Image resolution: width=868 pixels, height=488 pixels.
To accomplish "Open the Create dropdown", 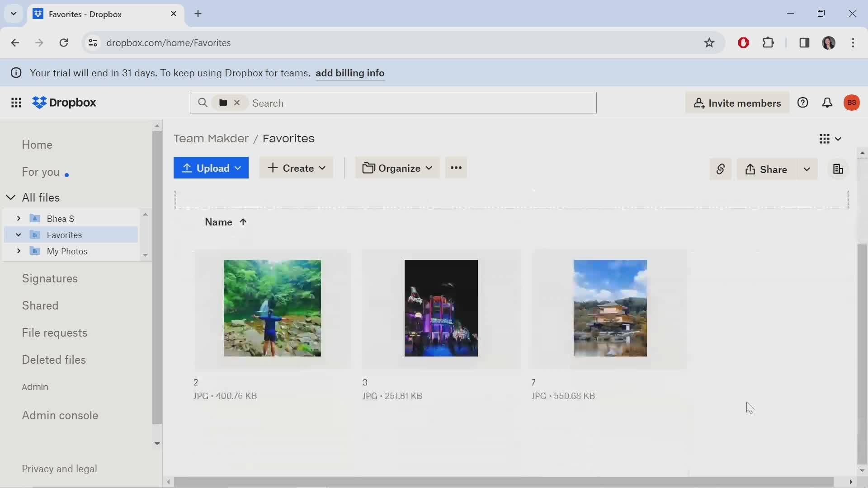I will [x=296, y=168].
